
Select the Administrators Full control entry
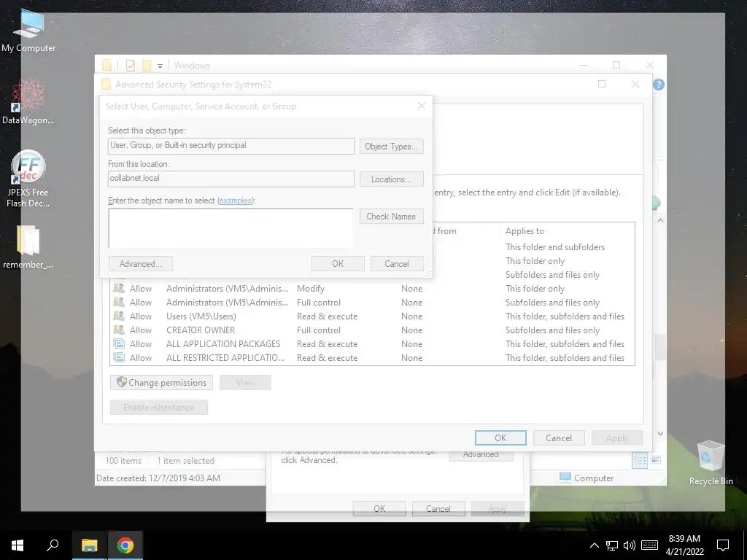[372, 303]
